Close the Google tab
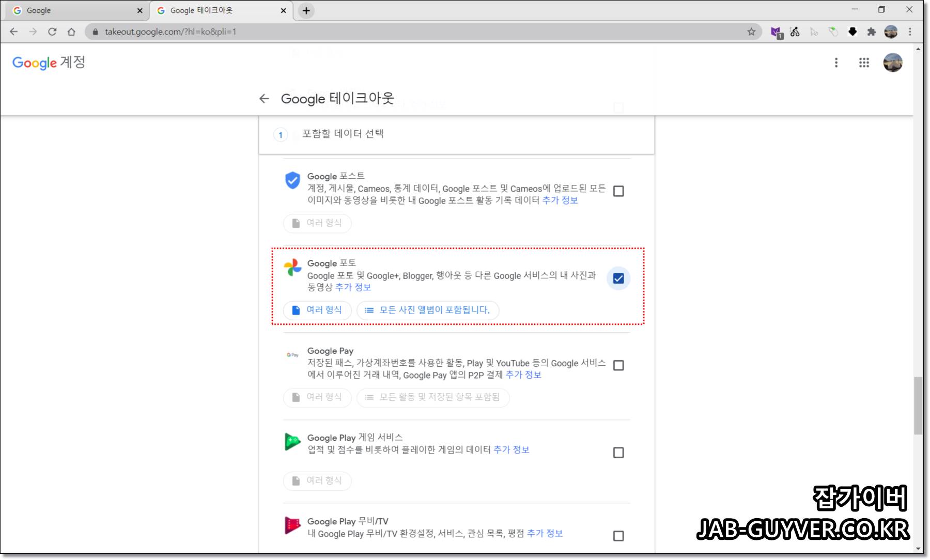930x560 pixels. pyautogui.click(x=139, y=10)
